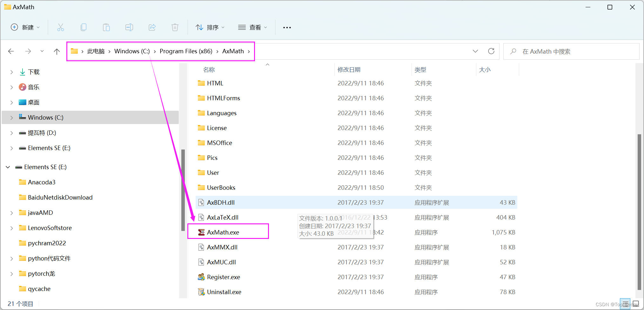Select the Pics folder row

click(x=356, y=158)
